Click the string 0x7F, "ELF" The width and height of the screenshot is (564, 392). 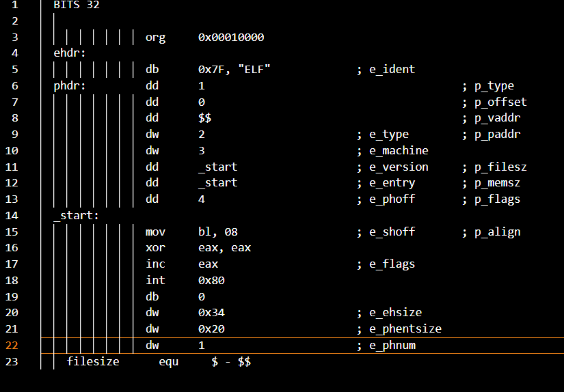coord(234,70)
